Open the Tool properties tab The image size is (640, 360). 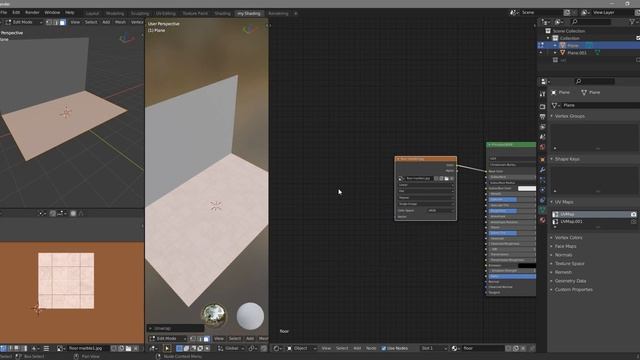coord(542,94)
